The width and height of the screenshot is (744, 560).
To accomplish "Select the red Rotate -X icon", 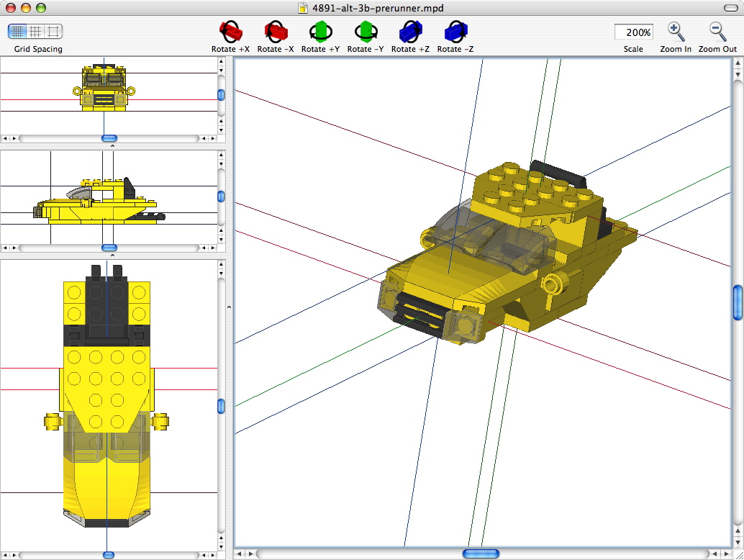I will [276, 32].
